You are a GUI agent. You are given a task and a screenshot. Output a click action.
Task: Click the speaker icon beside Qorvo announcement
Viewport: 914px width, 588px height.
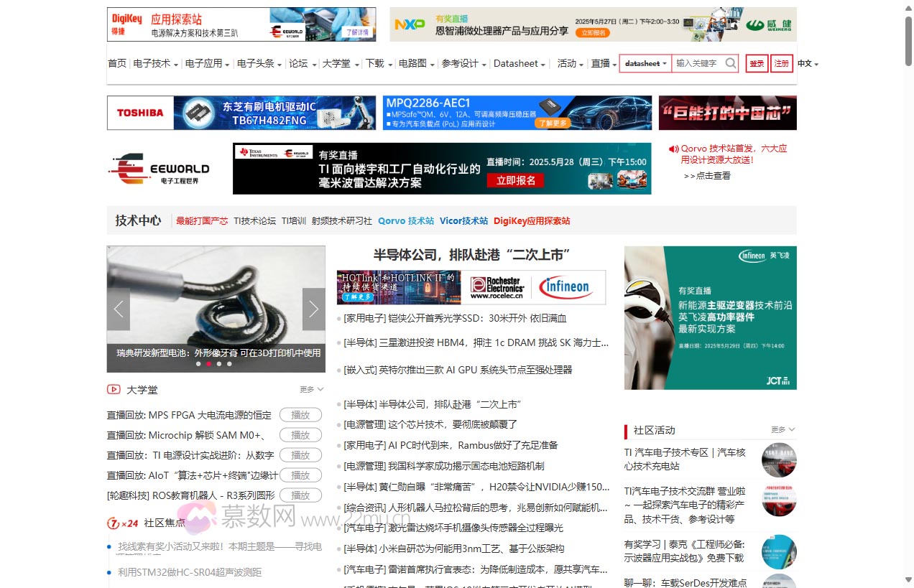pos(673,149)
